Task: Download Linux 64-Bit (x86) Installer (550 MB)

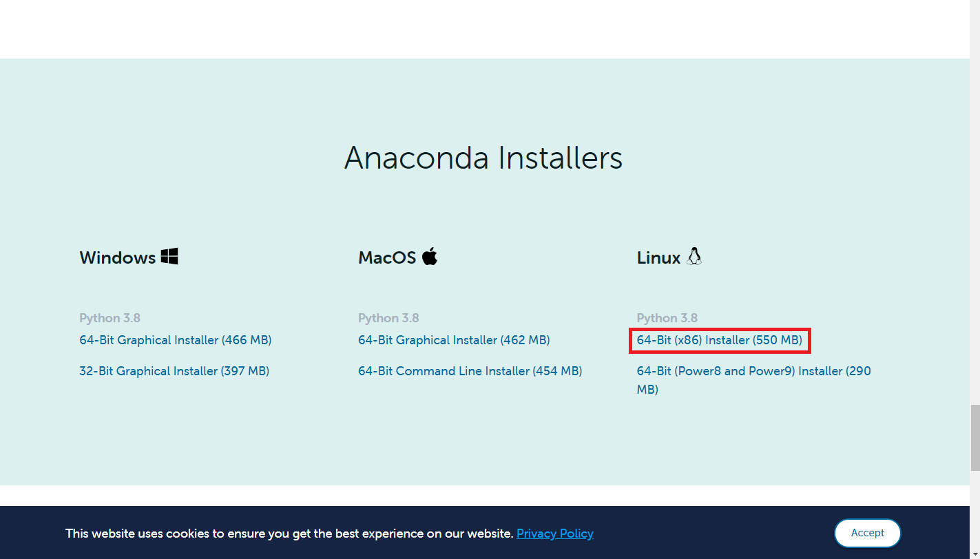Action: coord(720,340)
